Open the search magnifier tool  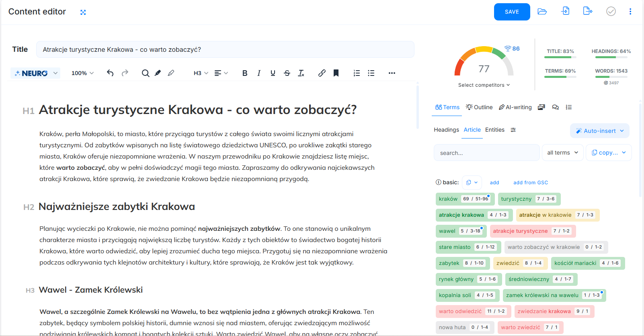pos(146,73)
